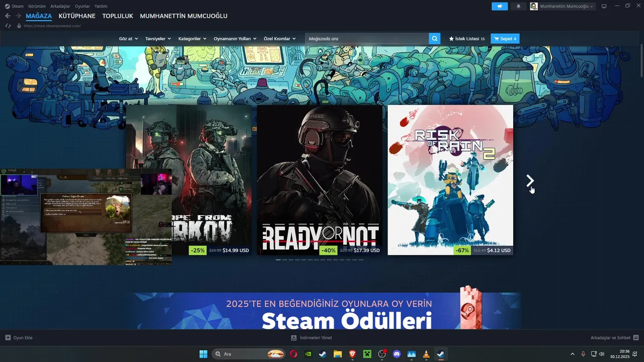The height and width of the screenshot is (362, 644).
Task: Click the Windows taskbar Ara search box
Action: (250, 354)
